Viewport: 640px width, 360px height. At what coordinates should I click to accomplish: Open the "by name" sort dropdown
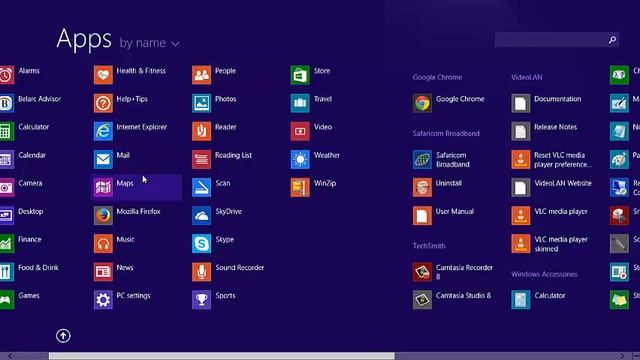tap(149, 43)
